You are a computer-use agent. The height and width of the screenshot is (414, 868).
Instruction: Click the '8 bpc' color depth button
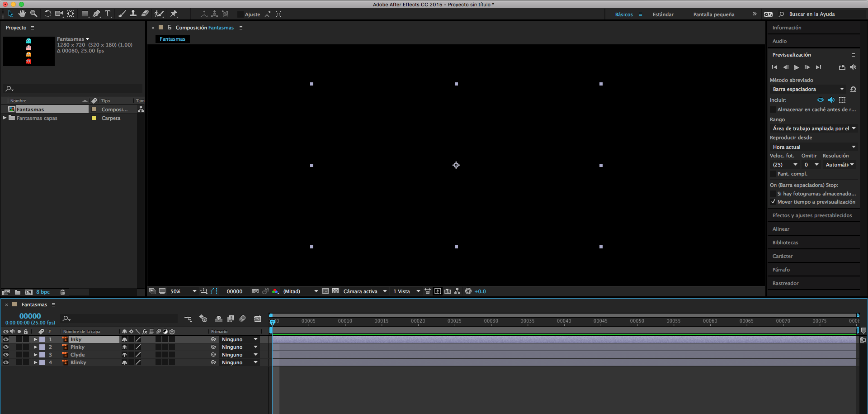click(x=43, y=292)
